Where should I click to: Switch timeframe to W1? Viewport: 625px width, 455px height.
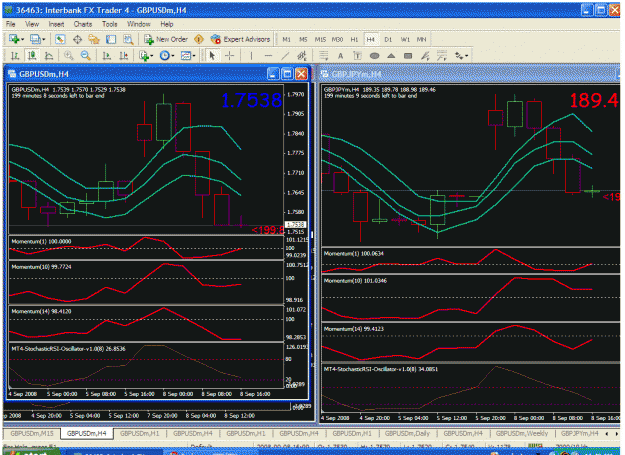click(405, 39)
